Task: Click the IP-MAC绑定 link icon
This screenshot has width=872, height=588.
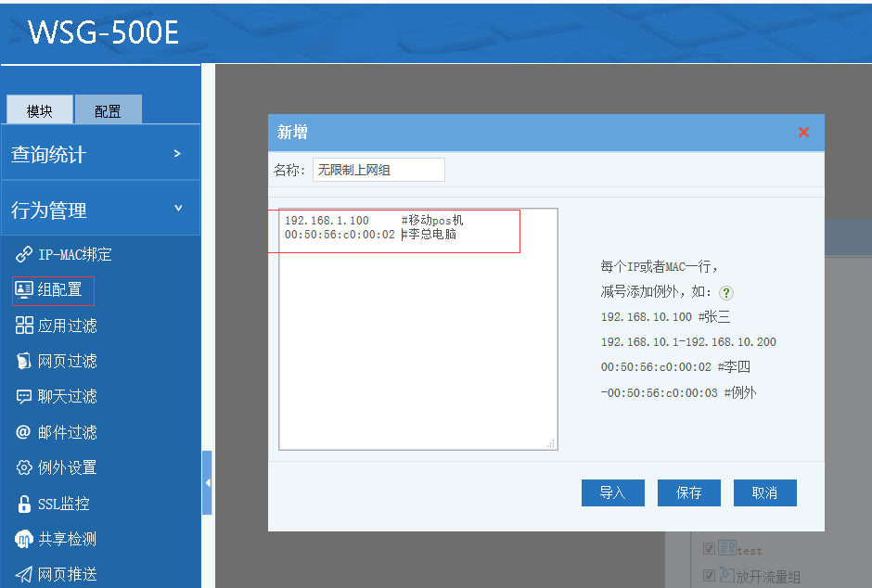Action: 24,254
